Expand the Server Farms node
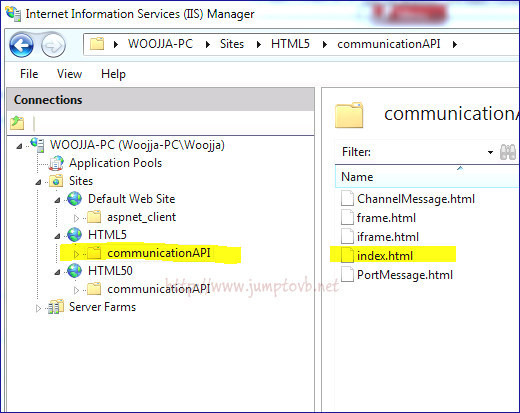The height and width of the screenshot is (413, 520). (39, 308)
